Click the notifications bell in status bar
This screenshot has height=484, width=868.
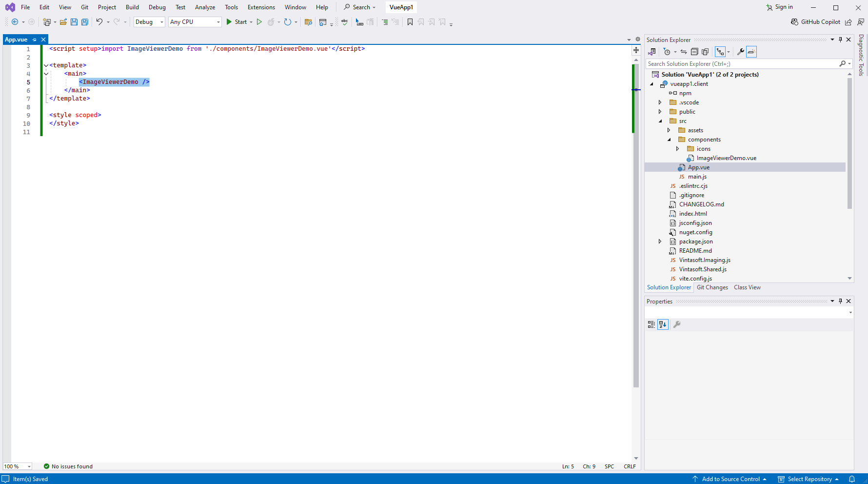[x=852, y=479]
